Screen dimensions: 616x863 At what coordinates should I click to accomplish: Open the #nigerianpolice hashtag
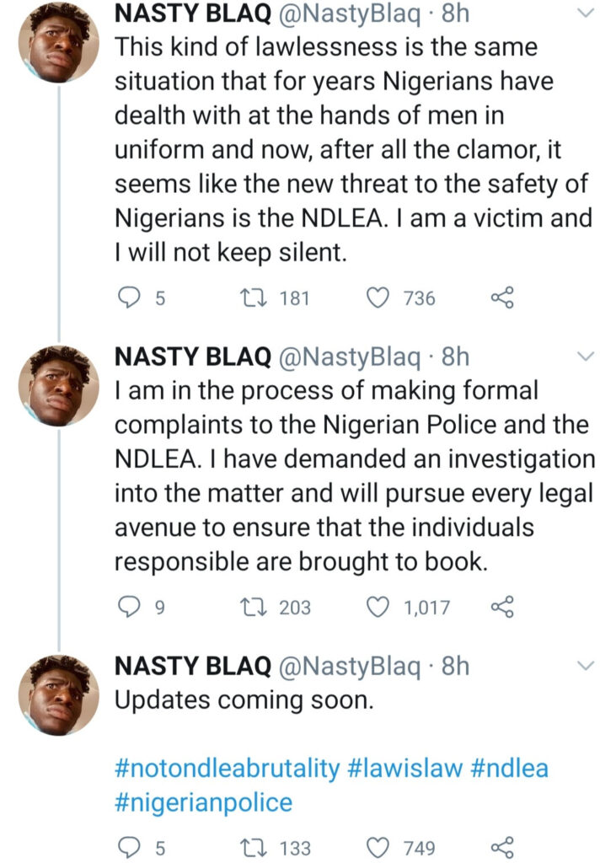tap(203, 802)
